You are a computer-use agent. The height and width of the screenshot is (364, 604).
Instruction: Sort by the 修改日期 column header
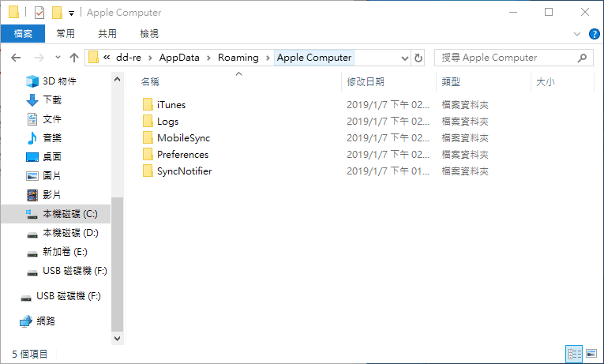(x=365, y=81)
